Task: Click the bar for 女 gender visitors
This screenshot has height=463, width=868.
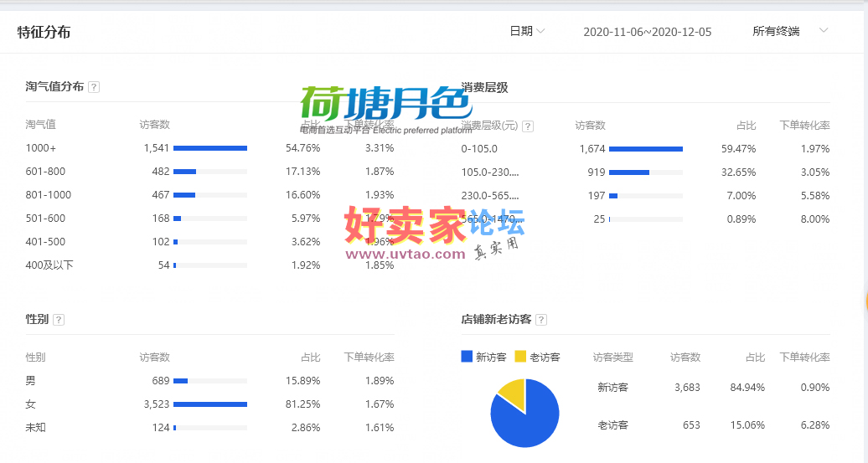Action: coord(209,404)
